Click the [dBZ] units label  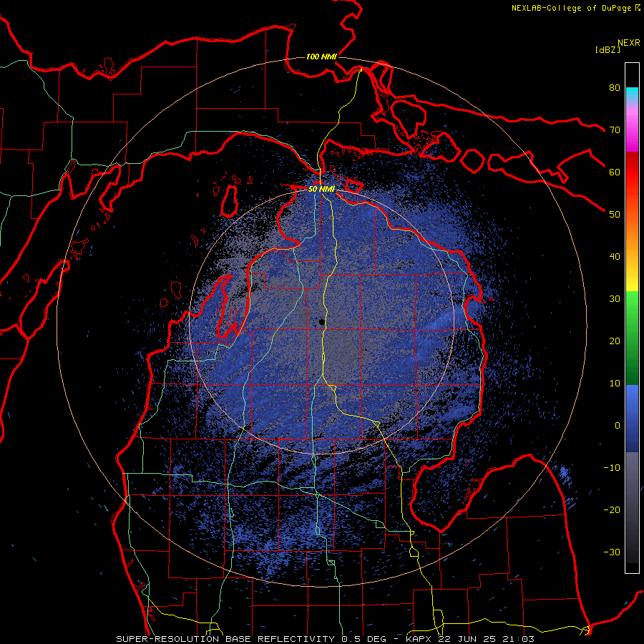point(608,49)
